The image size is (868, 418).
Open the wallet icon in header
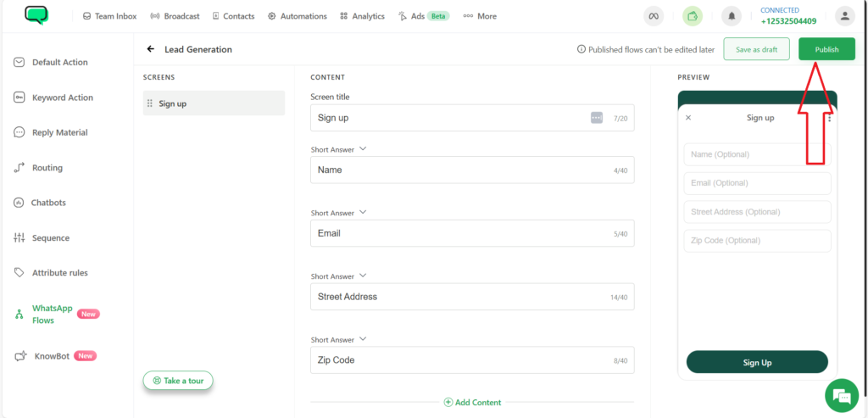pyautogui.click(x=692, y=16)
